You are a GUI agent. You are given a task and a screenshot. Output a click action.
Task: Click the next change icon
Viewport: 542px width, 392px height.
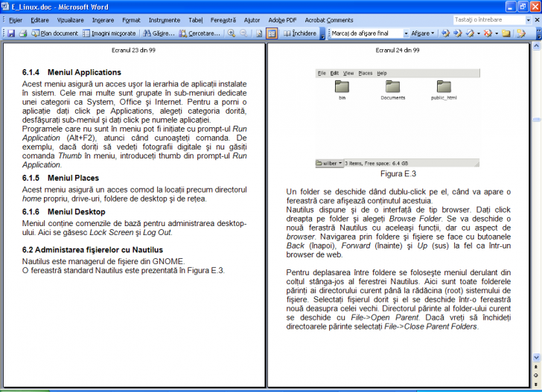point(457,33)
